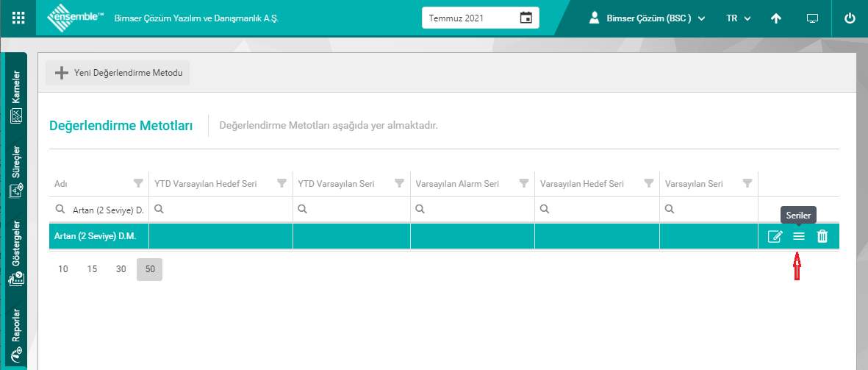The width and height of the screenshot is (868, 370).
Task: Click the Değerlendirme Metotları heading
Action: [121, 126]
